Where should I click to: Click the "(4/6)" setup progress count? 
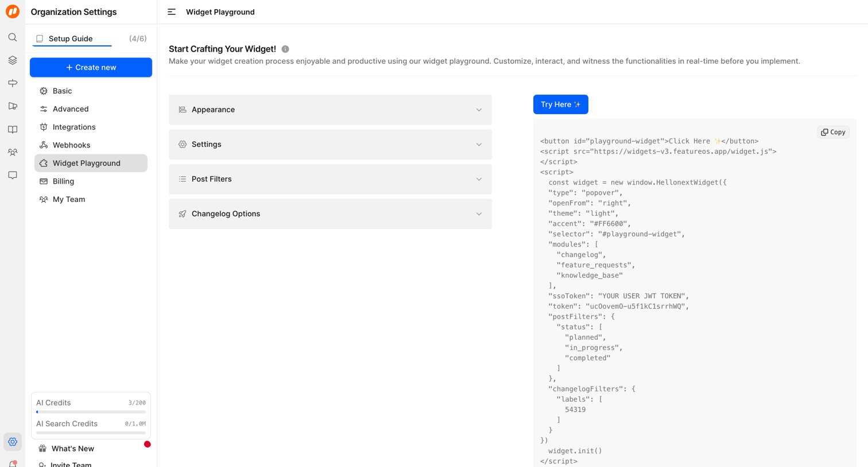coord(138,38)
